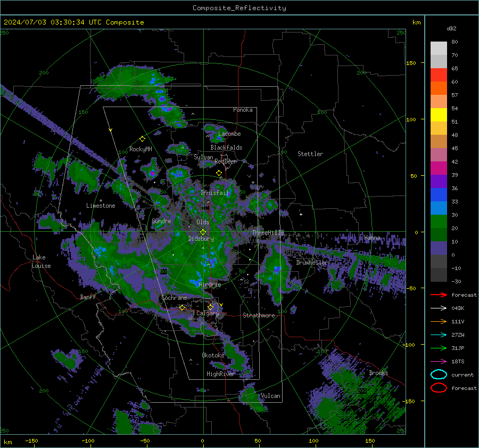Click the yellow diamond marker below RedDeer
Viewport: 479px width, 448px height.
pyautogui.click(x=219, y=173)
